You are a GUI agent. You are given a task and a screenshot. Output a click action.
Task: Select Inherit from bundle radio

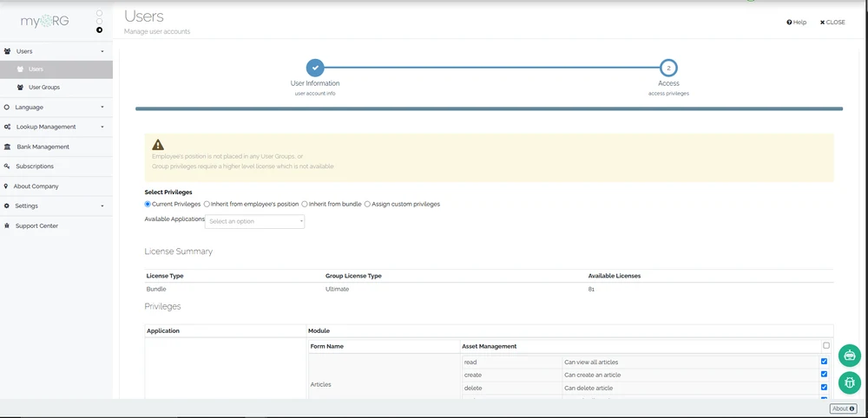(x=305, y=204)
